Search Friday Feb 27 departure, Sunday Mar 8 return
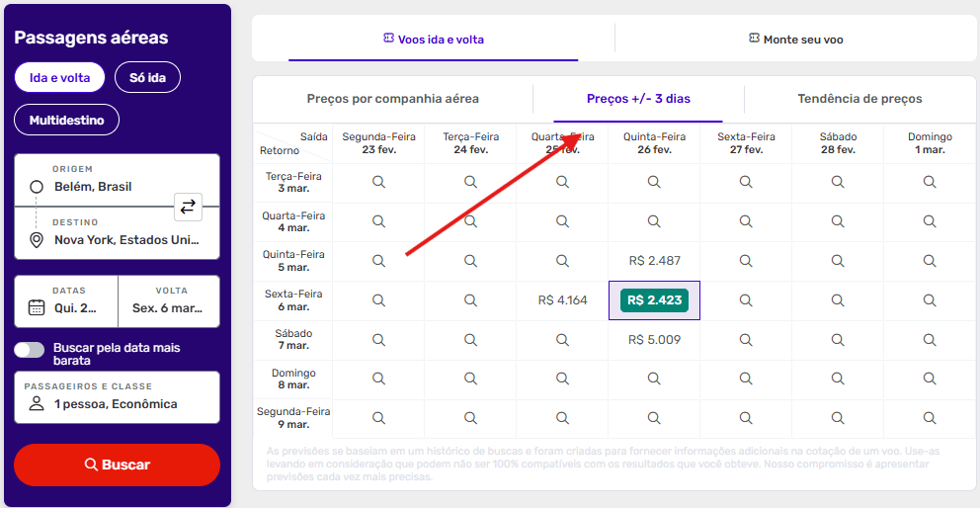The width and height of the screenshot is (980, 508). [746, 379]
